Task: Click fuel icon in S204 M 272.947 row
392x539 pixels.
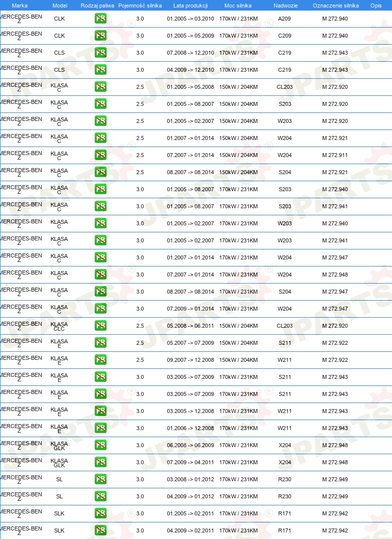Action: (101, 292)
